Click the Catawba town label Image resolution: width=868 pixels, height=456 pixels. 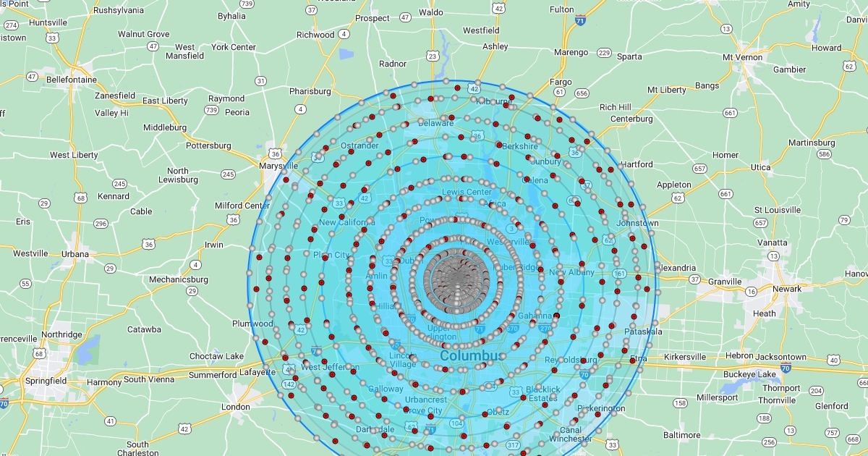[145, 329]
